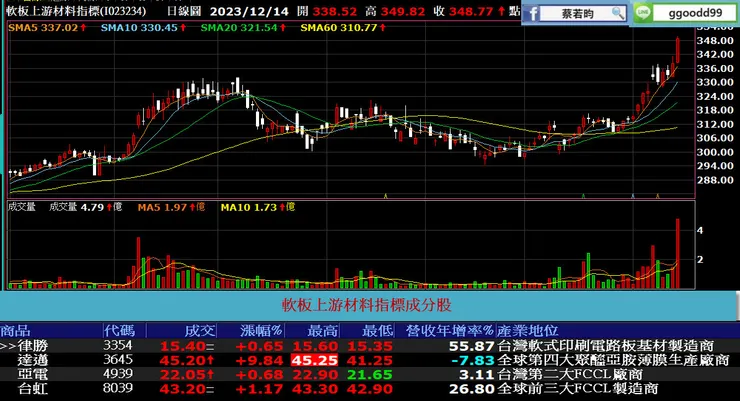This screenshot has height=401, width=740.
Task: Click the magnifier search icon
Action: pos(617,13)
